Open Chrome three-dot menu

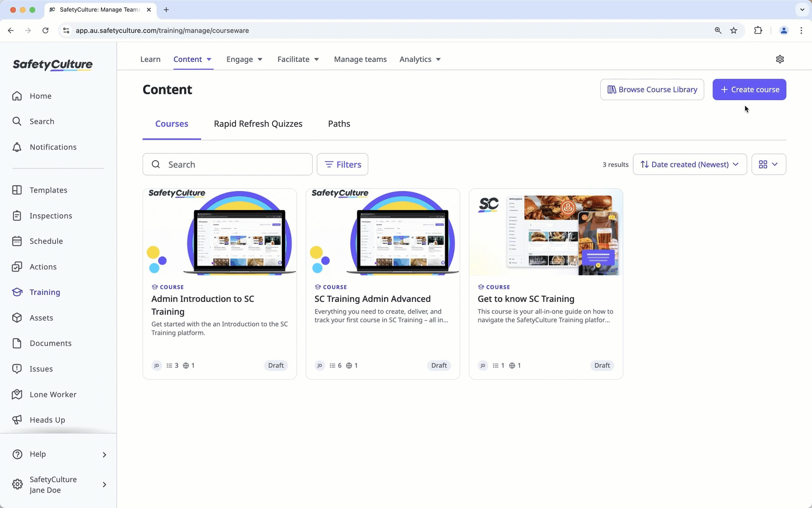coord(801,30)
